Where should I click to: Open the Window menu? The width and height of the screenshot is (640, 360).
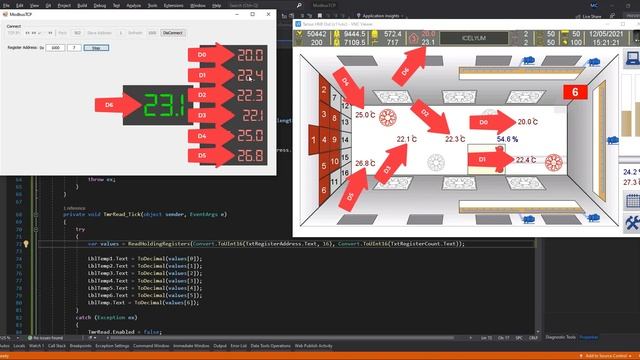[198, 5]
